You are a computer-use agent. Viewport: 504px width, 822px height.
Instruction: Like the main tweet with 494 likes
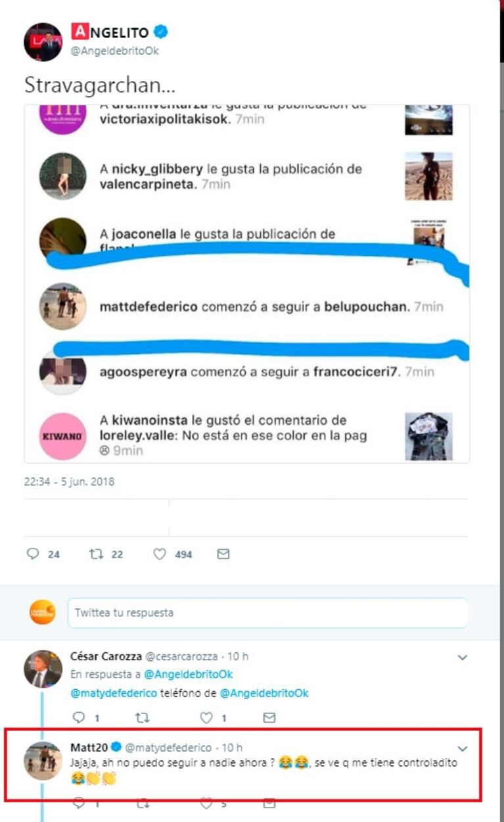click(160, 554)
